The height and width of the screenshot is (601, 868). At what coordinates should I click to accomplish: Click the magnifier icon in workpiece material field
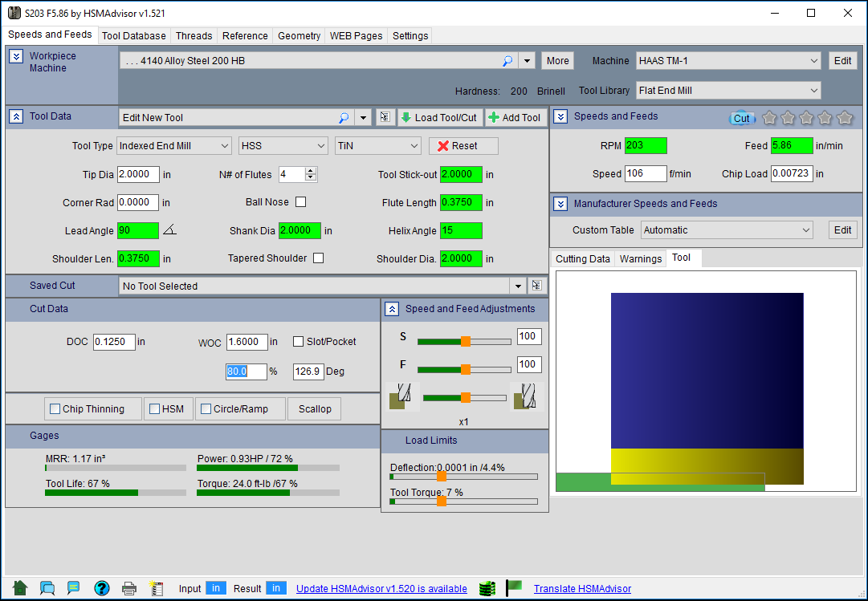pos(507,61)
